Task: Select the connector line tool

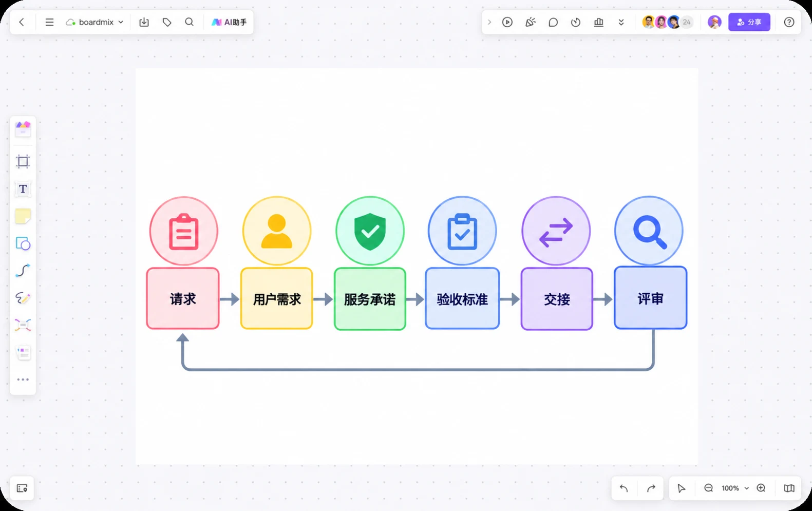Action: coord(23,271)
